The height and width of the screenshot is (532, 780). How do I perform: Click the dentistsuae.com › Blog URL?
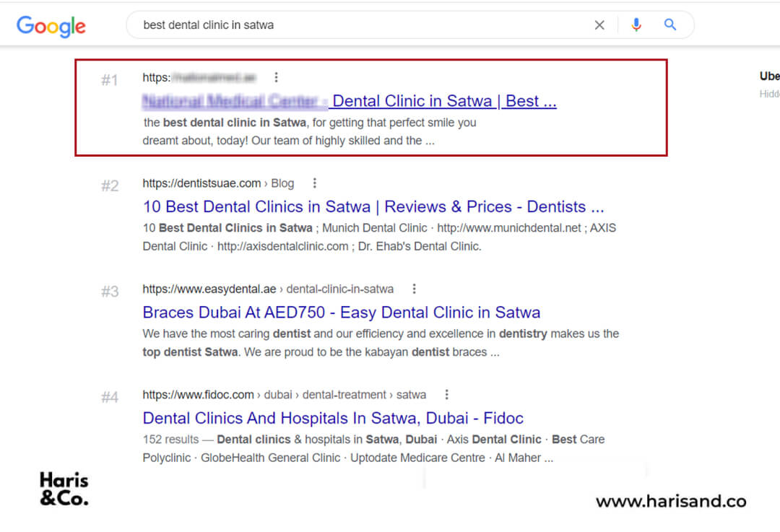[218, 183]
